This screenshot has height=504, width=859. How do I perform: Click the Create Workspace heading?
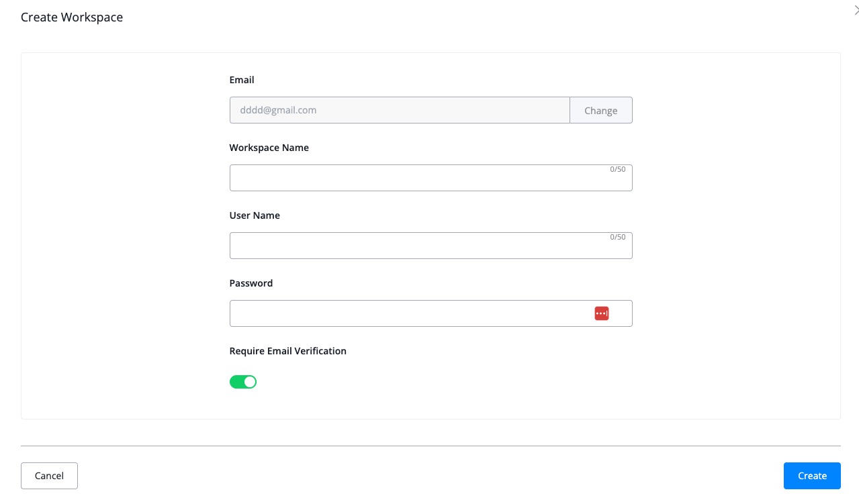click(x=72, y=17)
